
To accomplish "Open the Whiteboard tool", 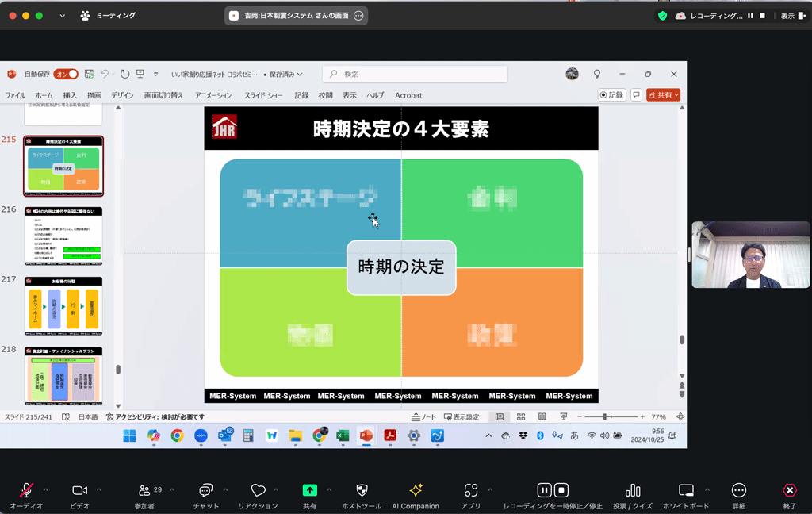I will click(686, 490).
